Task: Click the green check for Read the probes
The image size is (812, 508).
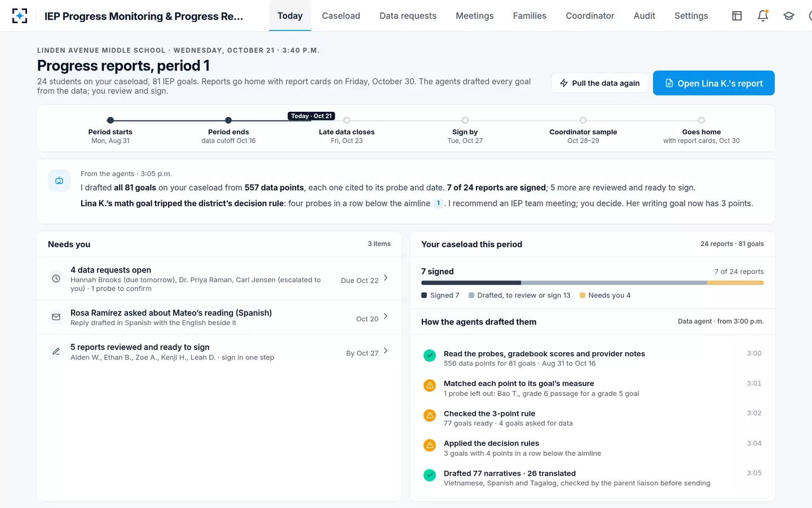Action: coord(430,356)
